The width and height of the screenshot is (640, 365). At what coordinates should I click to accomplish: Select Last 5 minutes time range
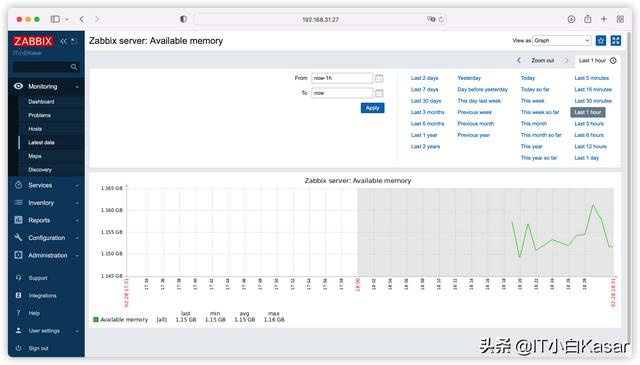point(591,78)
